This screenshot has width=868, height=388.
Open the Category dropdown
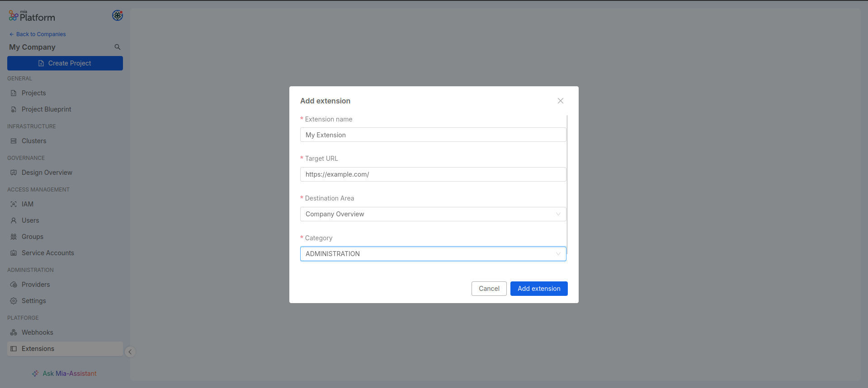click(433, 254)
